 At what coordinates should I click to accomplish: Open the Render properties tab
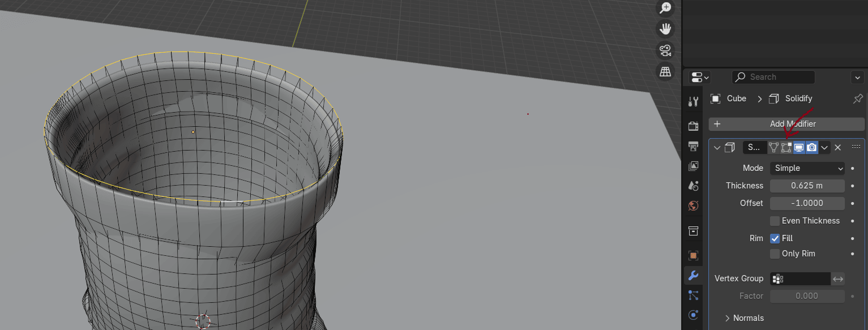(x=693, y=126)
